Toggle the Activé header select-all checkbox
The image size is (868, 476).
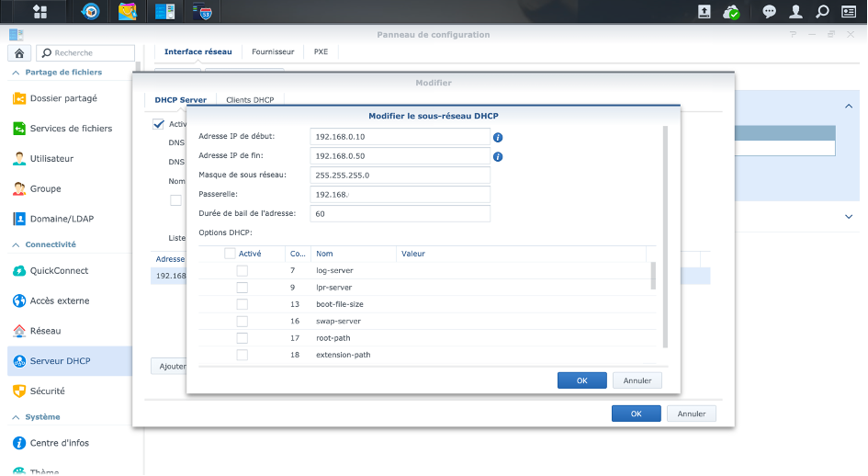tap(230, 254)
